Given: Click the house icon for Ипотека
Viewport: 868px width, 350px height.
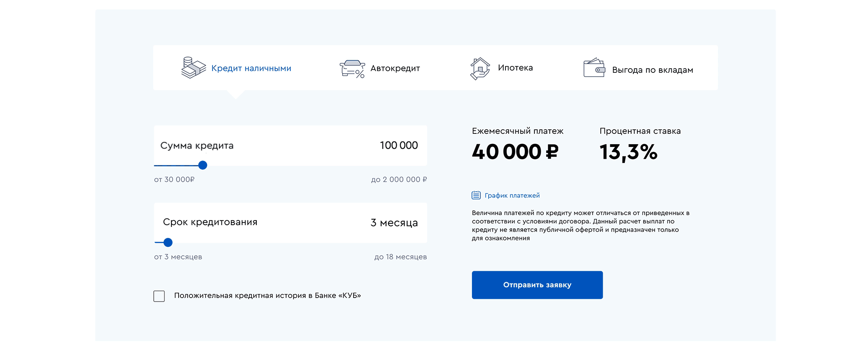Looking at the screenshot, I should click(480, 68).
